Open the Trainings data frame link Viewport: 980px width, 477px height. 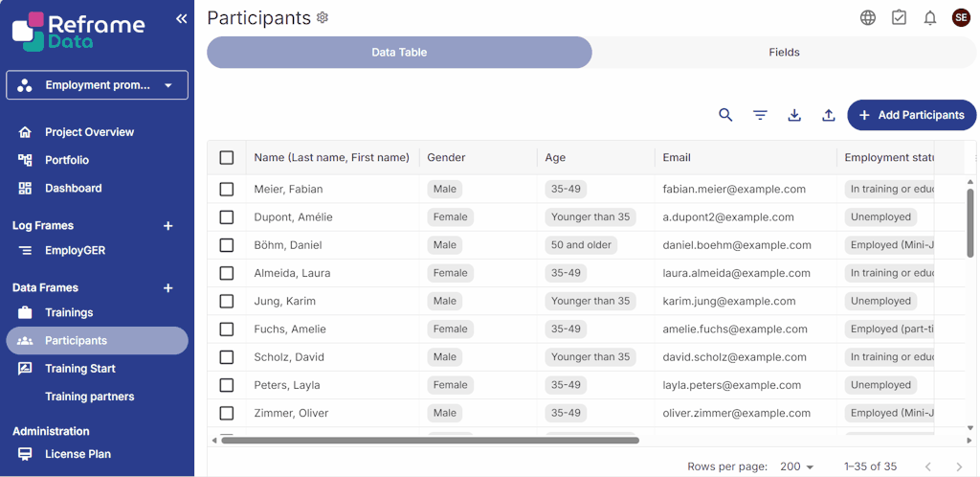coord(69,313)
